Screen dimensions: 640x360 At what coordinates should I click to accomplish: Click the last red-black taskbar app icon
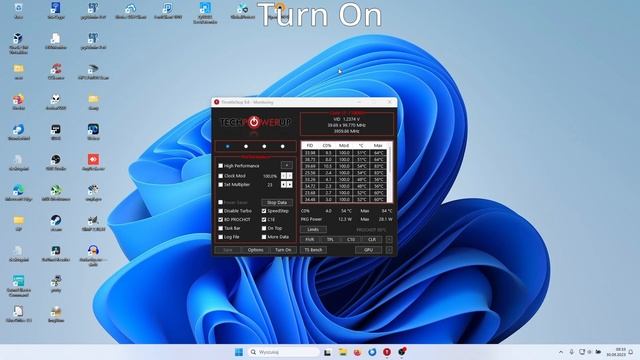coord(402,352)
